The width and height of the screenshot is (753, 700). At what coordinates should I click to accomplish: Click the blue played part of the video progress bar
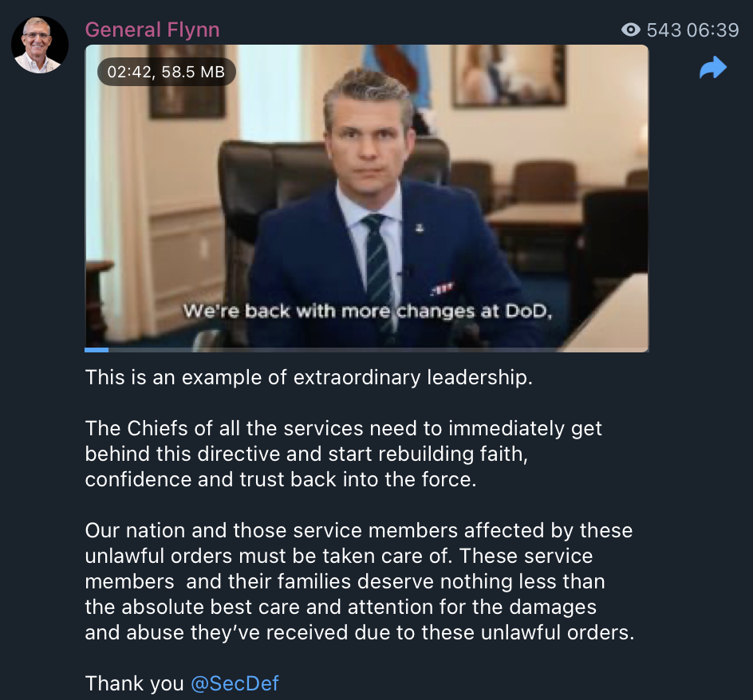(x=97, y=350)
